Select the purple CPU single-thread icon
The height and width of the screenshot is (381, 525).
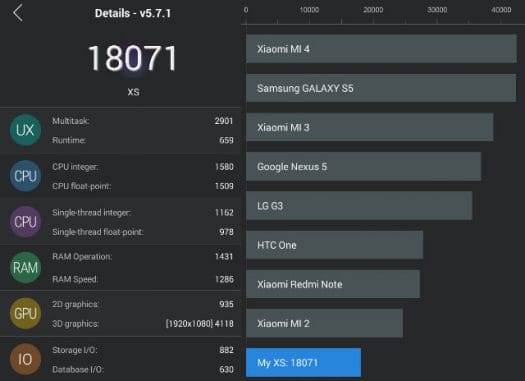click(x=25, y=222)
